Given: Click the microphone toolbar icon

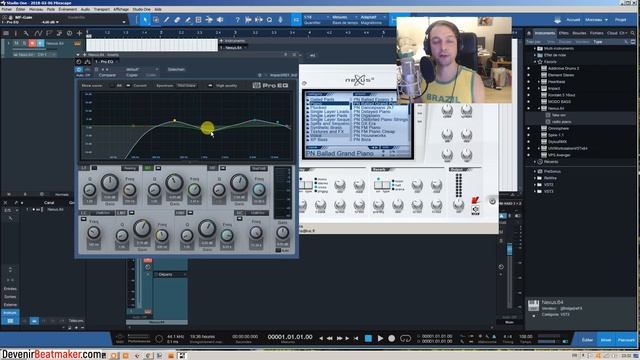Looking at the screenshot, I should pyautogui.click(x=280, y=19).
